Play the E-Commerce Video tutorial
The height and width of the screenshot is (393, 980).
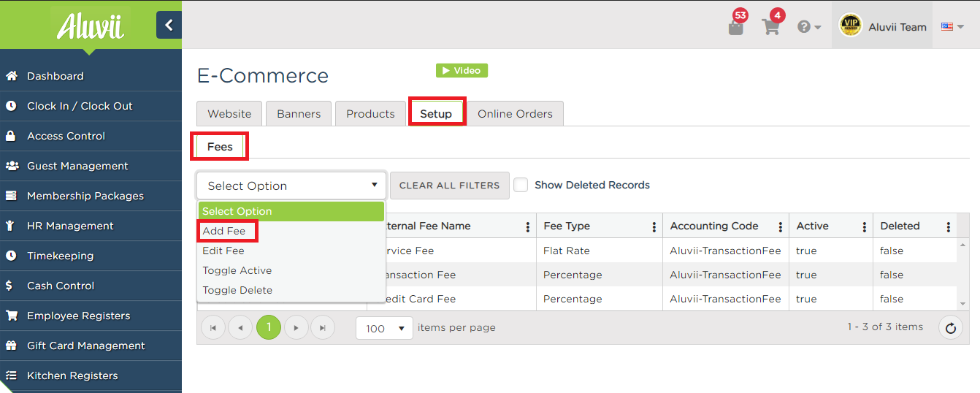point(462,70)
